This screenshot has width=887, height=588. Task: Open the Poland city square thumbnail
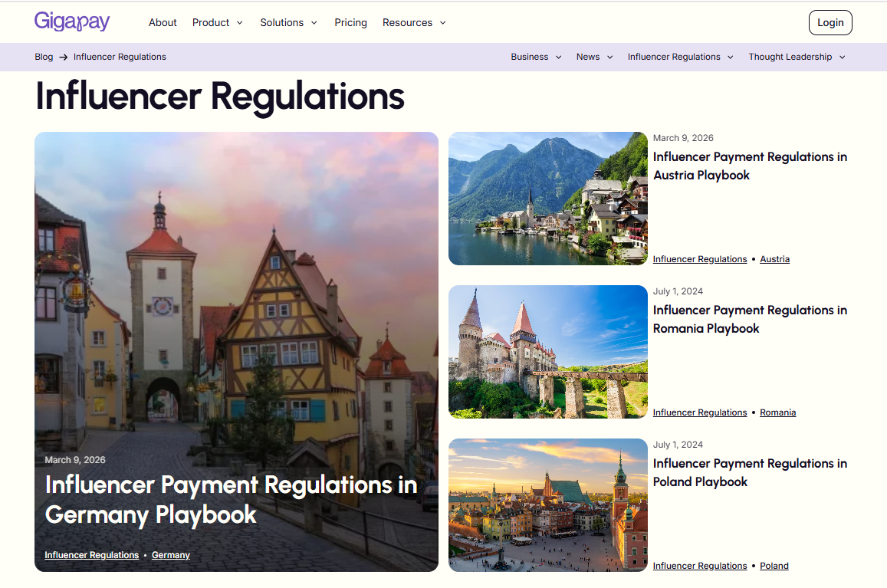(x=547, y=505)
